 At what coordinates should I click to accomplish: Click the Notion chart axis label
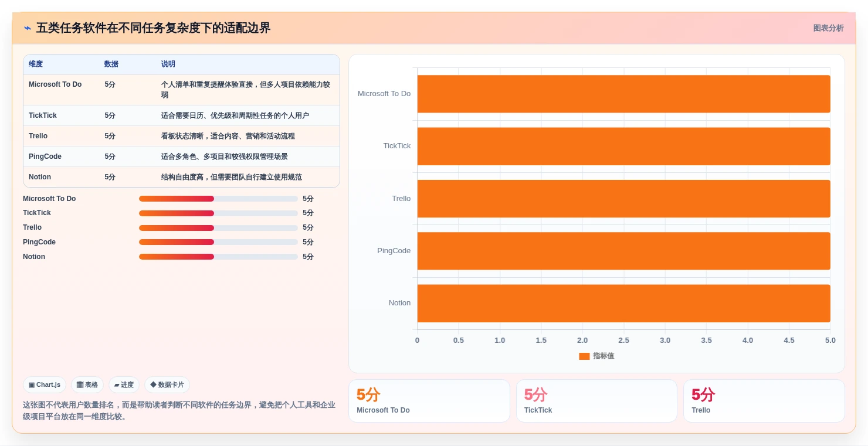click(399, 303)
